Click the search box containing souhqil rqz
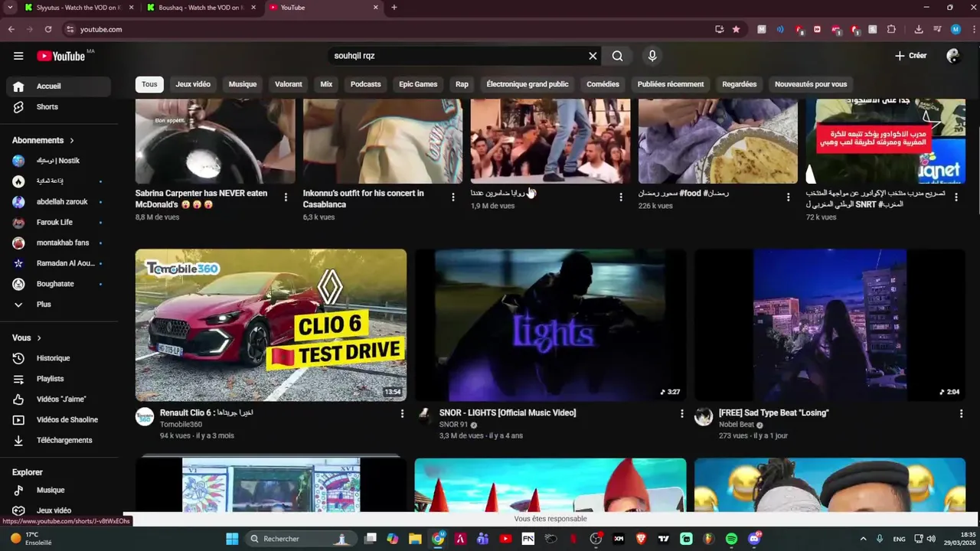 458,56
